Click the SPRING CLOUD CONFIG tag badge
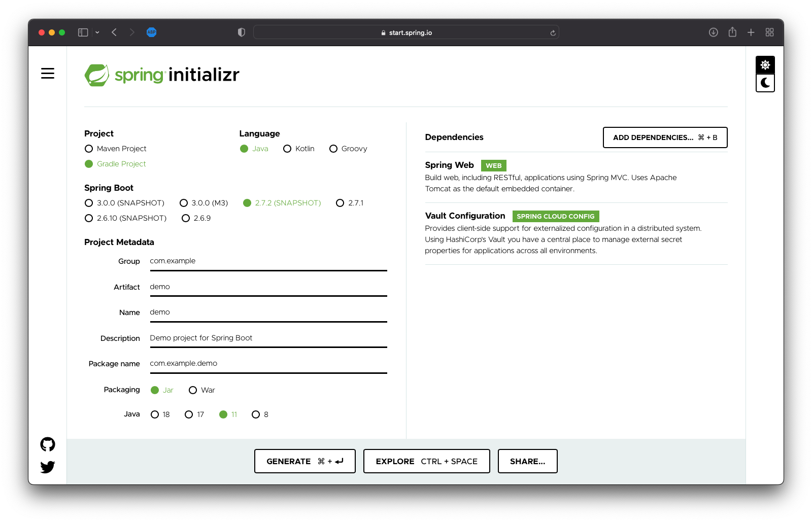The height and width of the screenshot is (522, 812). (x=556, y=216)
